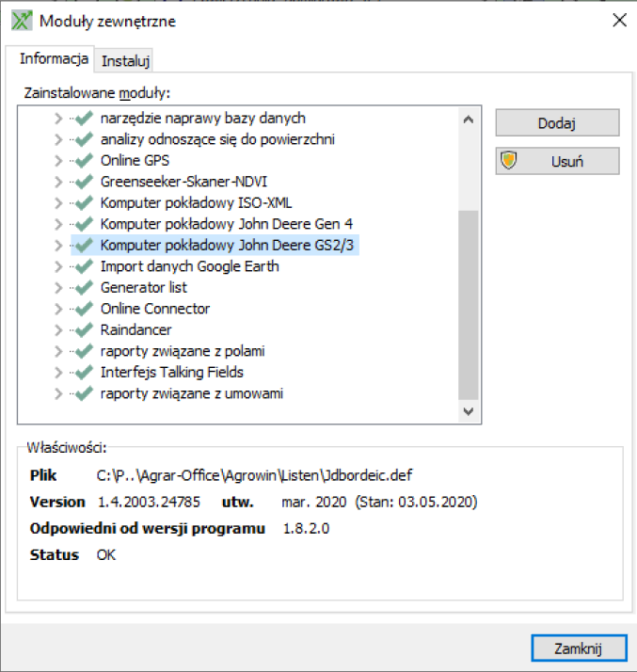Expand Komputer pokładowy John Deere GS2/3 node
This screenshot has width=637, height=672.
click(58, 245)
